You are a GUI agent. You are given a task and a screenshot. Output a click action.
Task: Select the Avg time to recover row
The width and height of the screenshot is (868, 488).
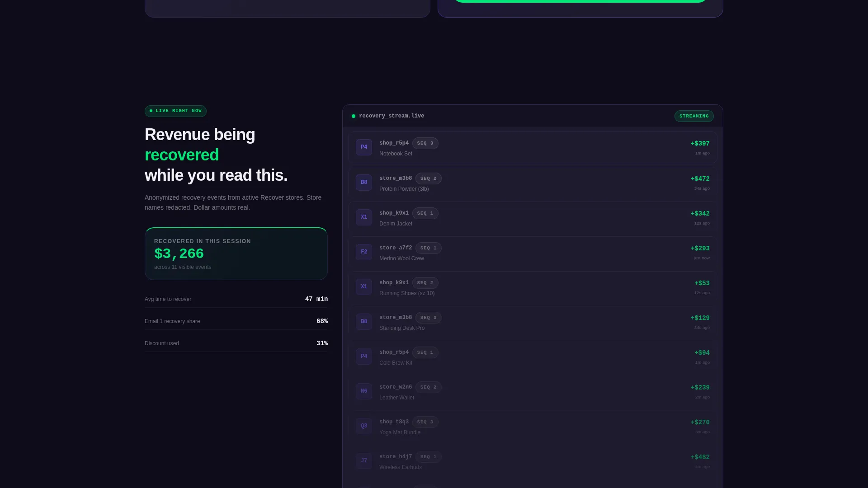tap(236, 299)
